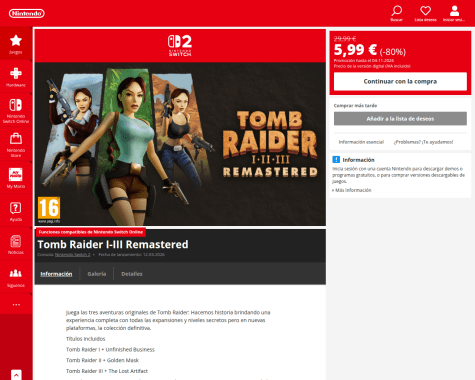Click the Tomb Raider I-III Remastered title

(113, 244)
